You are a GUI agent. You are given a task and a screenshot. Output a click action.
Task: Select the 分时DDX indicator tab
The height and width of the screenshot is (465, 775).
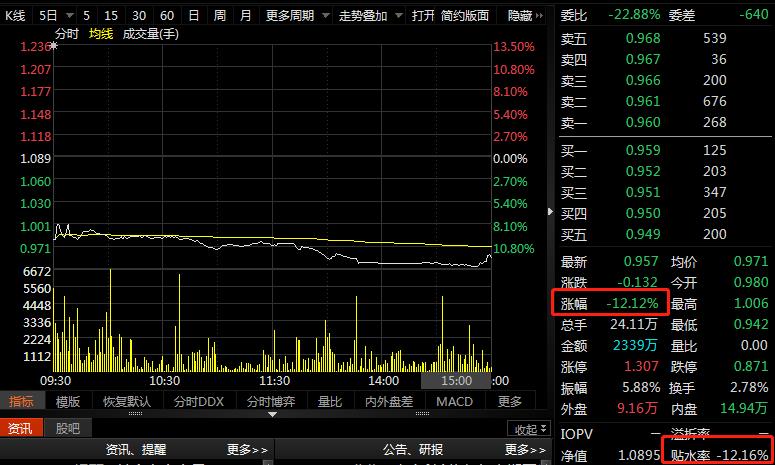click(199, 401)
